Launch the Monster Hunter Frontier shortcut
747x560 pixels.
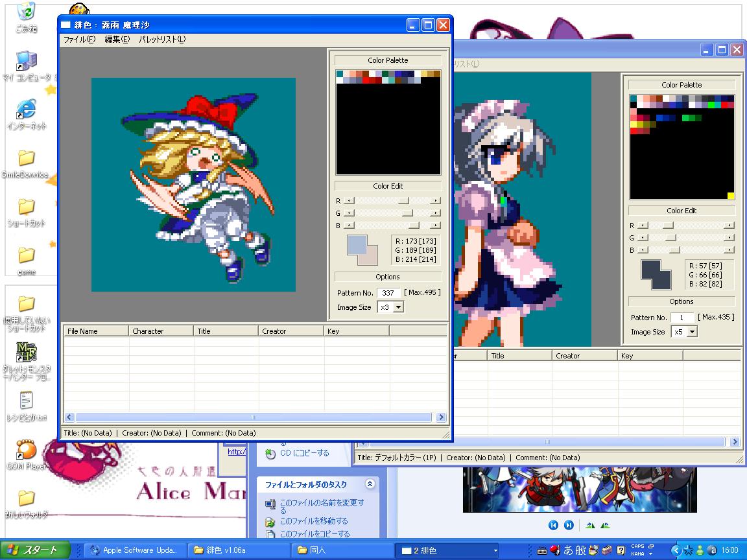[26, 361]
